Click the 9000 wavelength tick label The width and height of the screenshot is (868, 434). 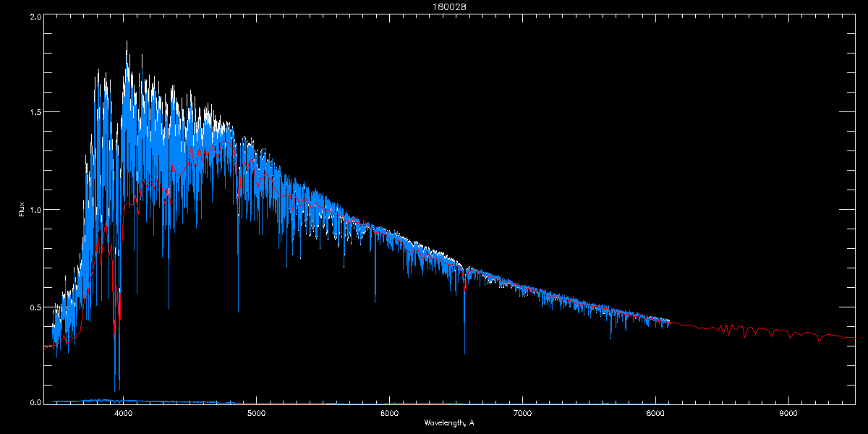788,414
